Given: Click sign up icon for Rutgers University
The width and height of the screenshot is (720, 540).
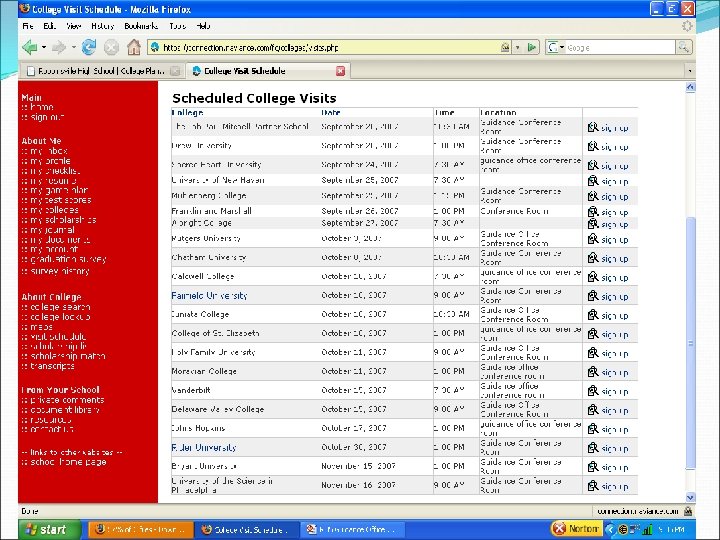Looking at the screenshot, I should 593,239.
